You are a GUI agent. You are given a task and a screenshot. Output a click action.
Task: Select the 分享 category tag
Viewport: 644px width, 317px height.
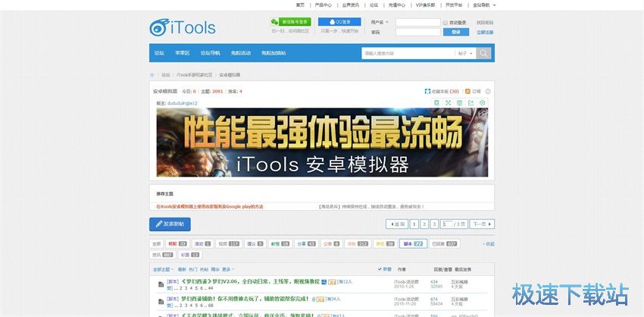coord(306,243)
